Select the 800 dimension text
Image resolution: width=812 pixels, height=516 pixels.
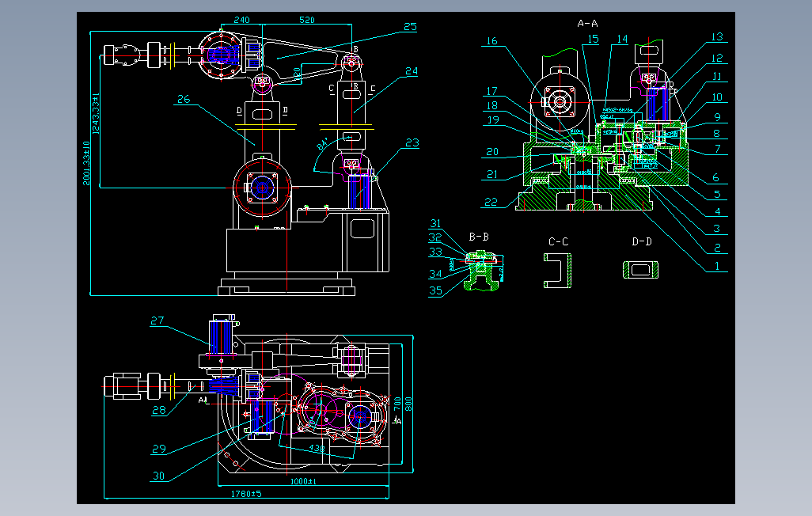408,404
